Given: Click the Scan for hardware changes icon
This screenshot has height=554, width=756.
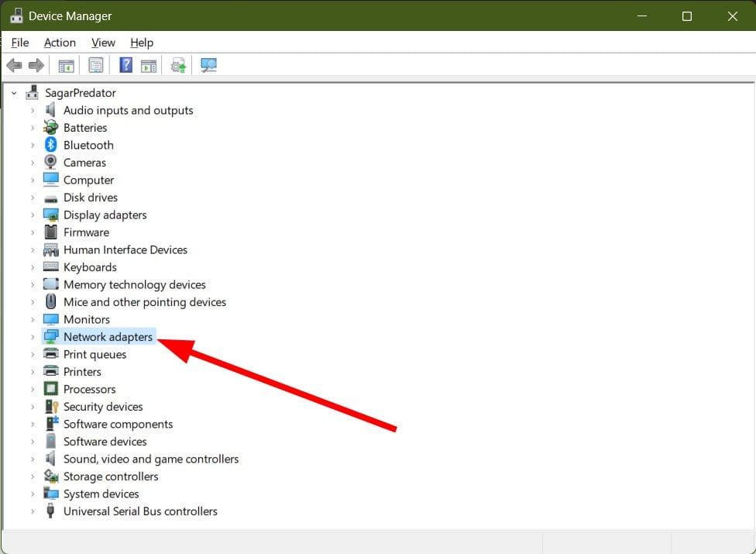Looking at the screenshot, I should click(209, 65).
